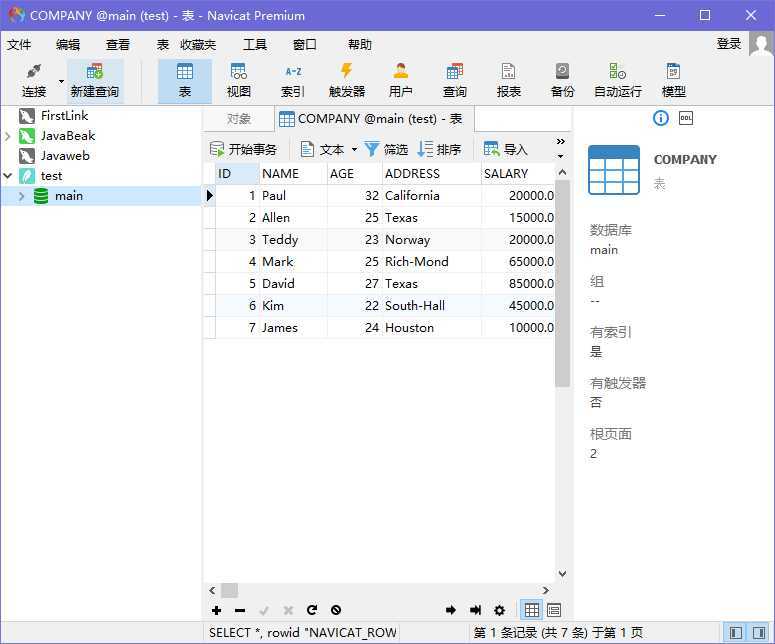
Task: Stop the loading with stop icon
Action: click(x=336, y=610)
